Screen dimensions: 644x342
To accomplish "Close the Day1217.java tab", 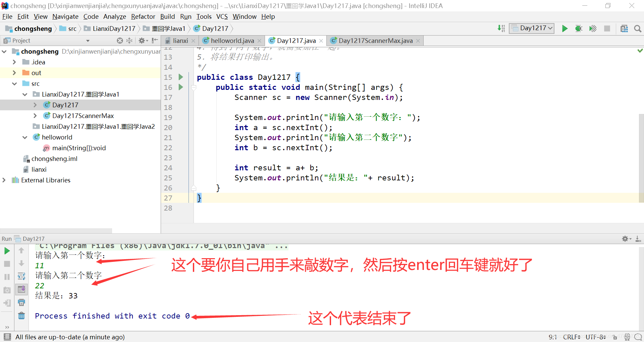I will 321,41.
